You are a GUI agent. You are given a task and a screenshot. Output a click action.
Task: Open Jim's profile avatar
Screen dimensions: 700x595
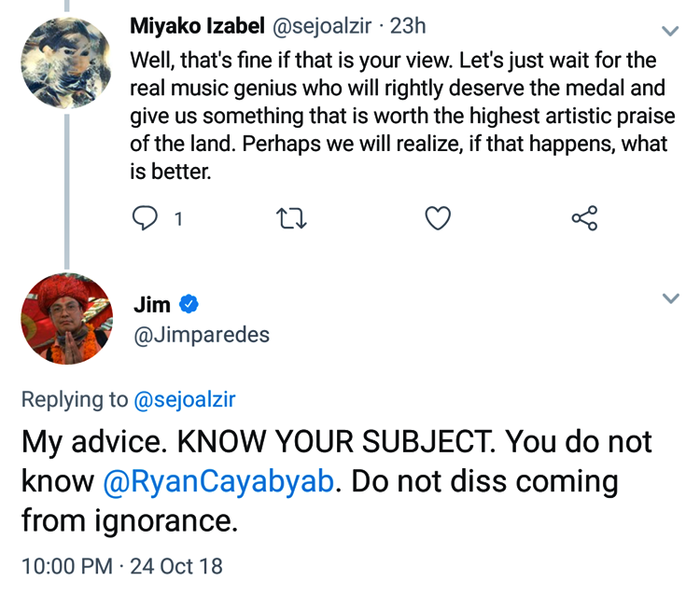tap(66, 319)
